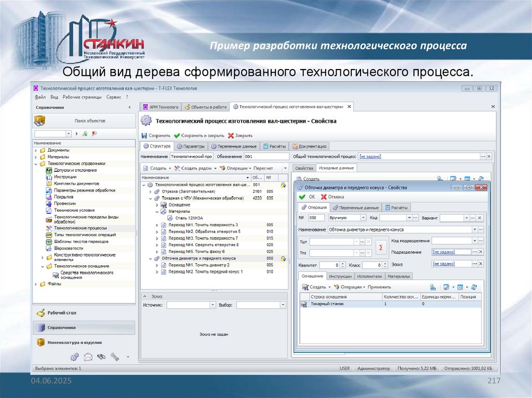Click the Наименование field in dialog

pos(400,229)
